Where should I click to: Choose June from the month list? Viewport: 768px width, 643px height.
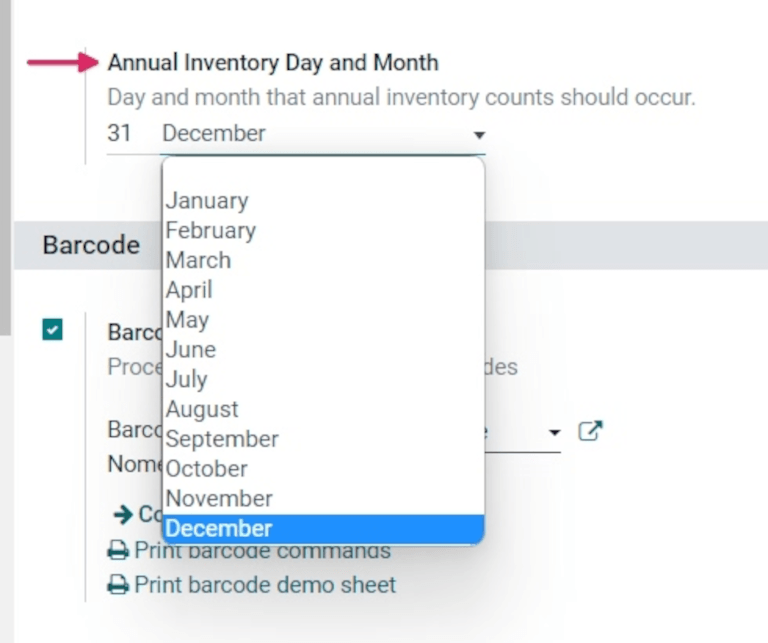191,350
